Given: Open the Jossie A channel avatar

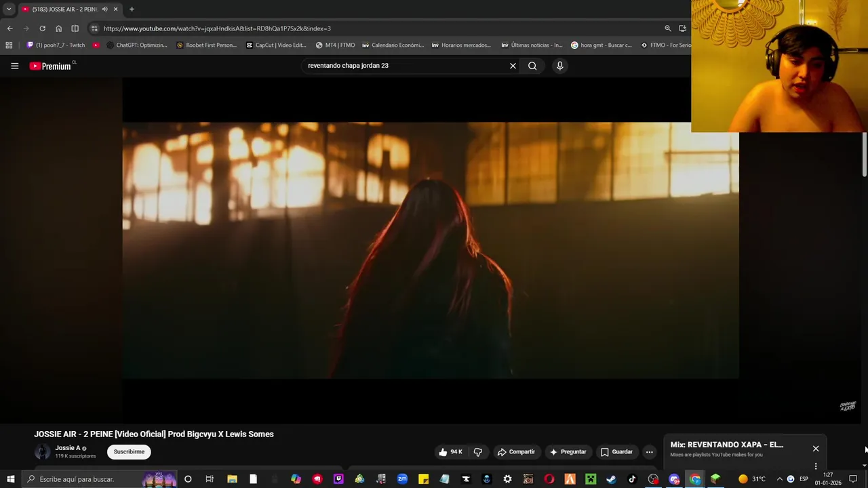Looking at the screenshot, I should click(42, 451).
